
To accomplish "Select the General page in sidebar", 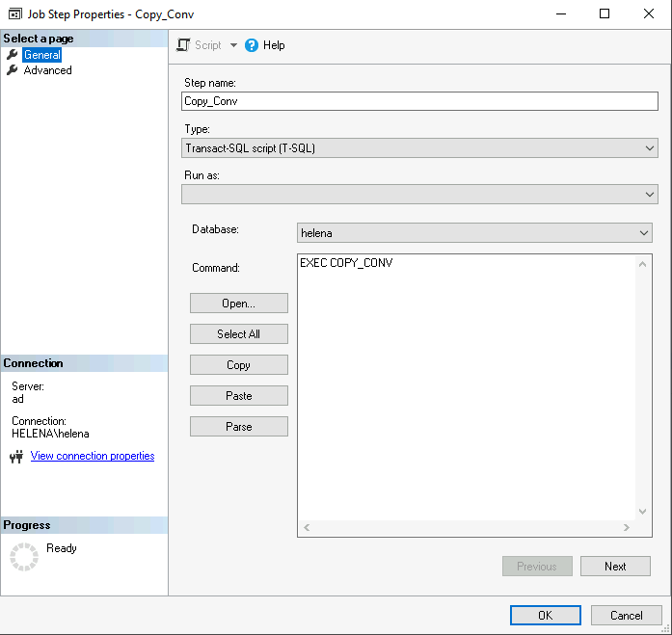I will point(42,55).
